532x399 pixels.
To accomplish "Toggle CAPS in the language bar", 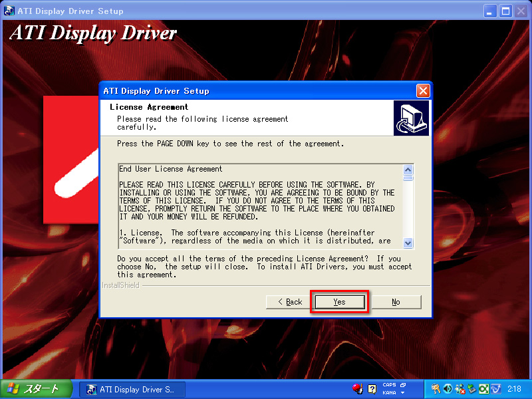I will 389,385.
